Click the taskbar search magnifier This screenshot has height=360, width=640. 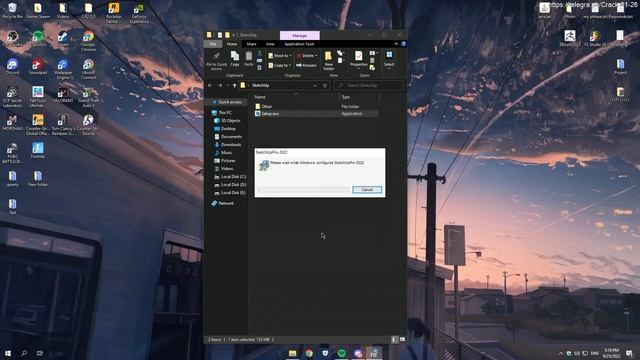tap(24, 353)
